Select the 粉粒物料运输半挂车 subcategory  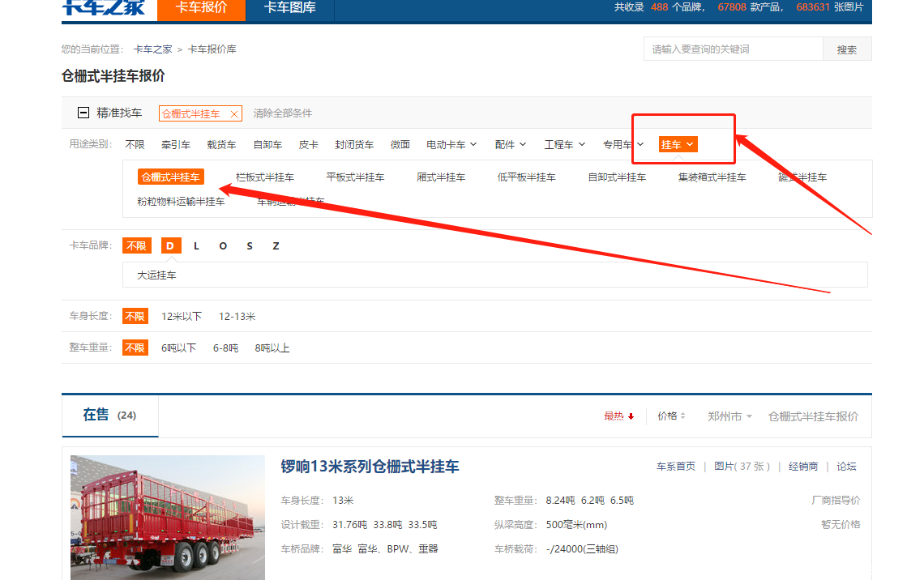click(181, 202)
